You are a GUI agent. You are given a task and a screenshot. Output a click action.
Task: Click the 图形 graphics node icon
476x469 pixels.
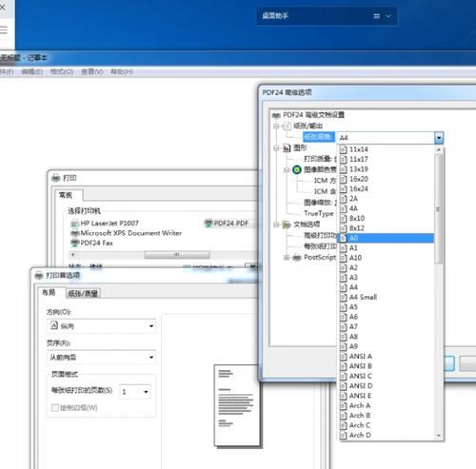coord(287,148)
